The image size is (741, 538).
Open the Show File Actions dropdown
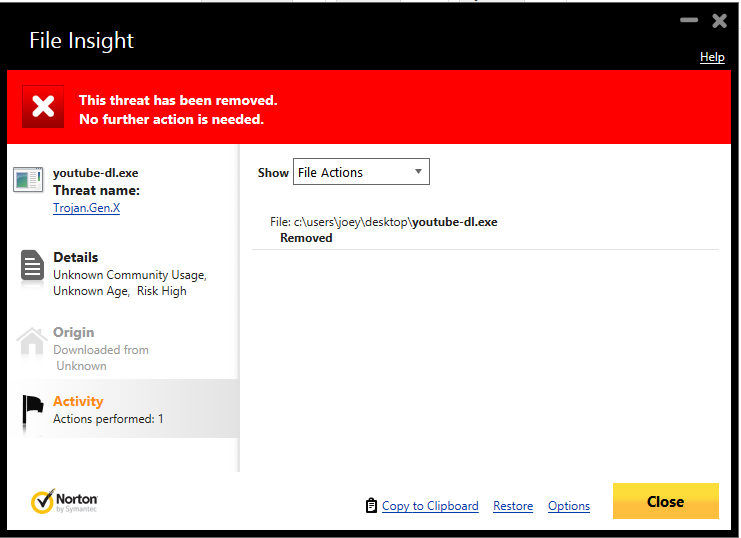(361, 172)
